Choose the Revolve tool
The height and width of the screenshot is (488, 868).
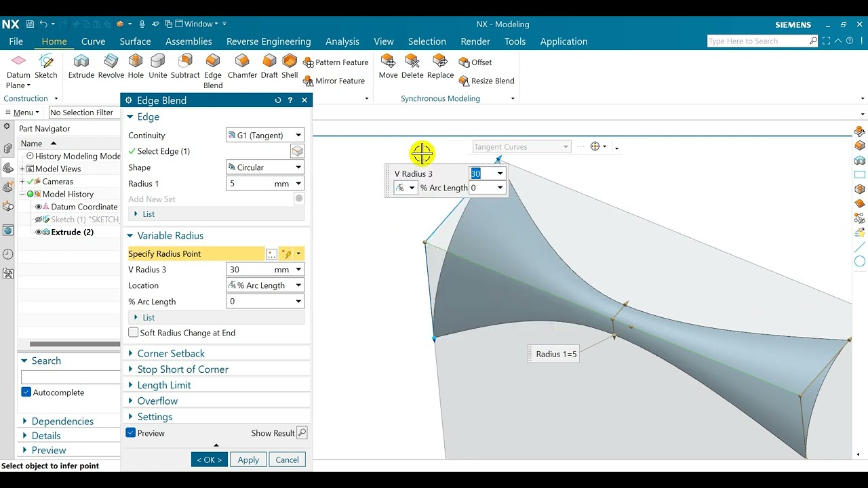(111, 66)
